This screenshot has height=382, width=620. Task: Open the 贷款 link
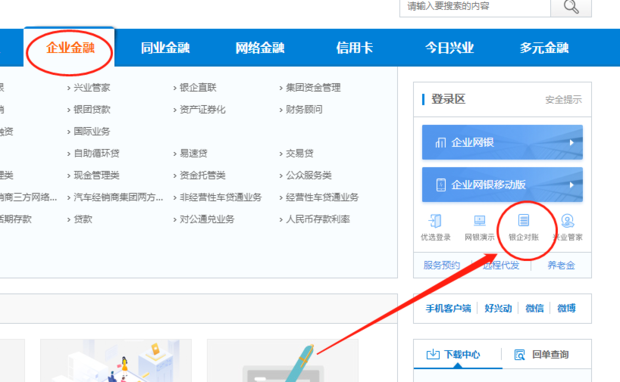point(83,219)
